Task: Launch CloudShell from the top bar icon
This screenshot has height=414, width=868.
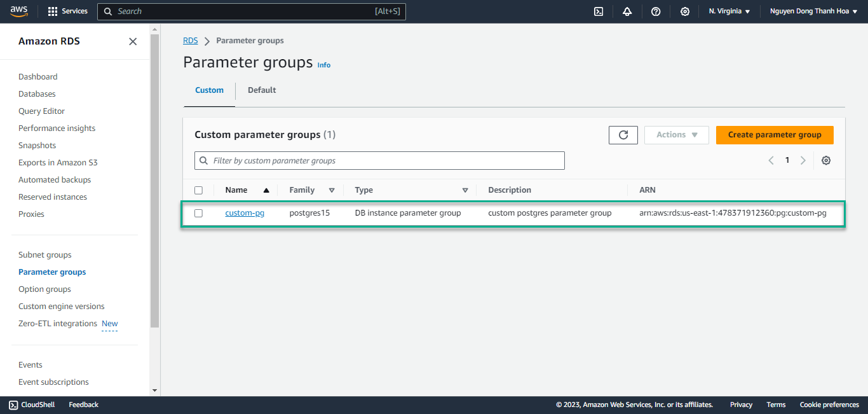Action: [x=599, y=11]
